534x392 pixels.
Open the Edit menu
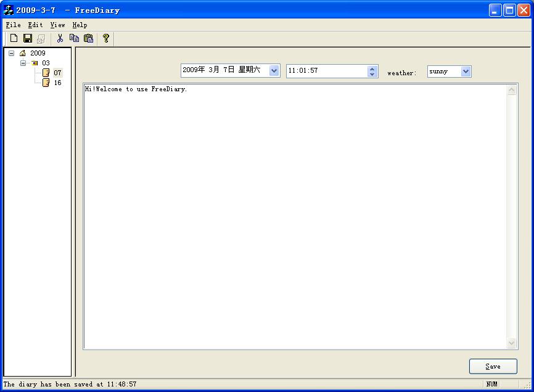[35, 25]
